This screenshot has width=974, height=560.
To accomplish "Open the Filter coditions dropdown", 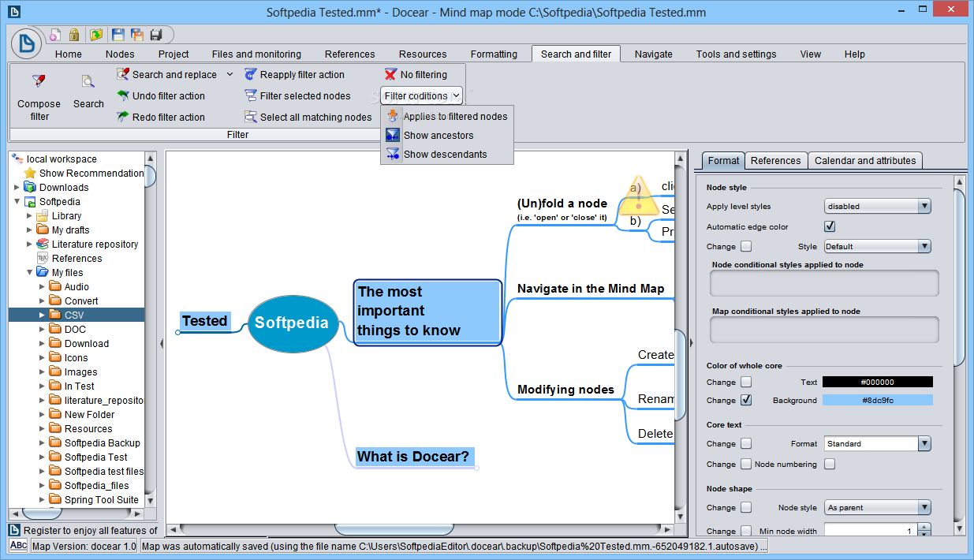I will coord(421,95).
